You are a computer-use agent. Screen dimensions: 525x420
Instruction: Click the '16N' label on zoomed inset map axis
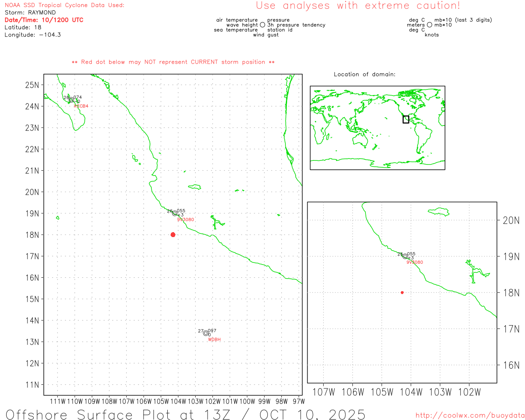[511, 365]
